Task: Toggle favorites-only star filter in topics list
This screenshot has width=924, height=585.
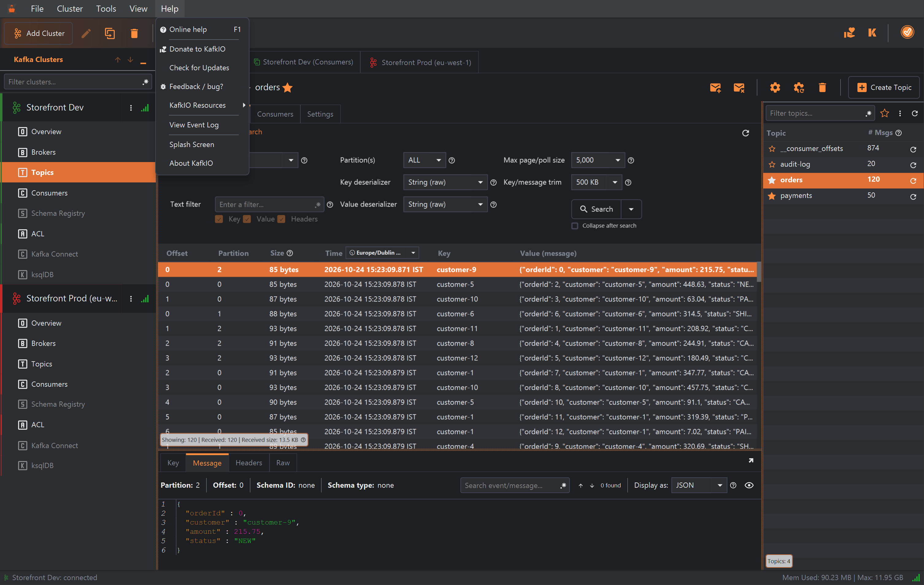Action: tap(884, 113)
